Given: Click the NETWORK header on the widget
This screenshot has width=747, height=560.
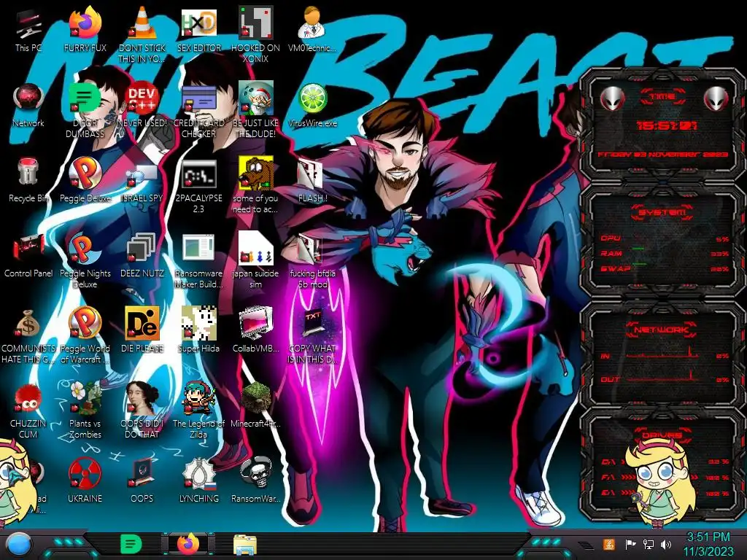Looking at the screenshot, I should (662, 329).
